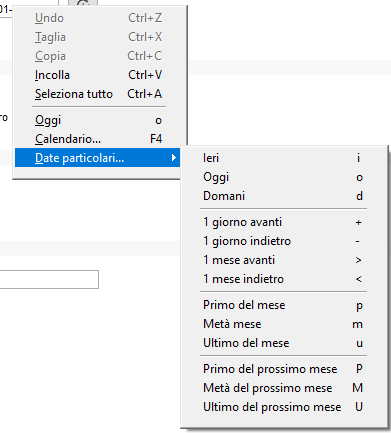Select Metà del prossimo mese

[284, 388]
